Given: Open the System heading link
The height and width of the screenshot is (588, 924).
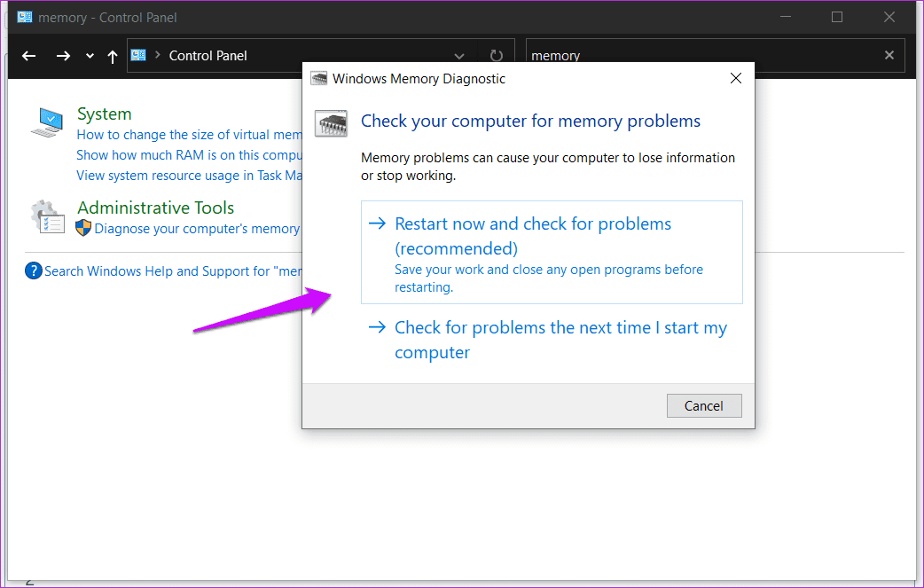Looking at the screenshot, I should (x=105, y=114).
